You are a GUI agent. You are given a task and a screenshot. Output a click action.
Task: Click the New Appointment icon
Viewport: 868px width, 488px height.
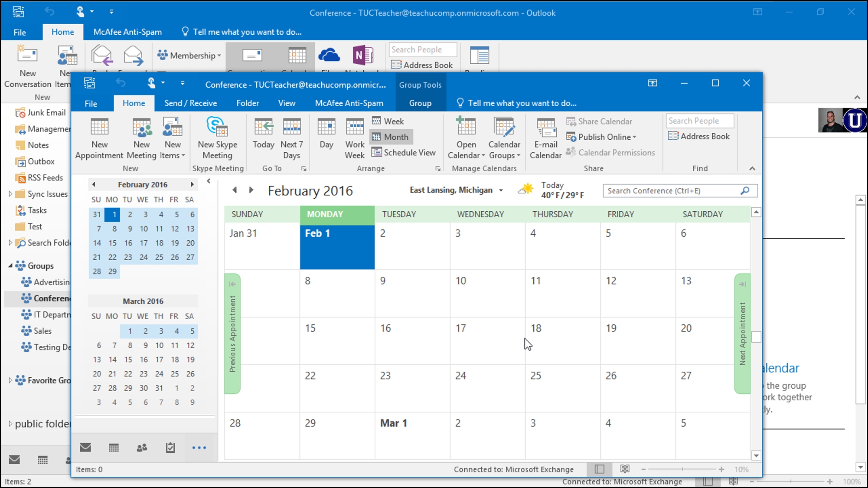(x=99, y=137)
